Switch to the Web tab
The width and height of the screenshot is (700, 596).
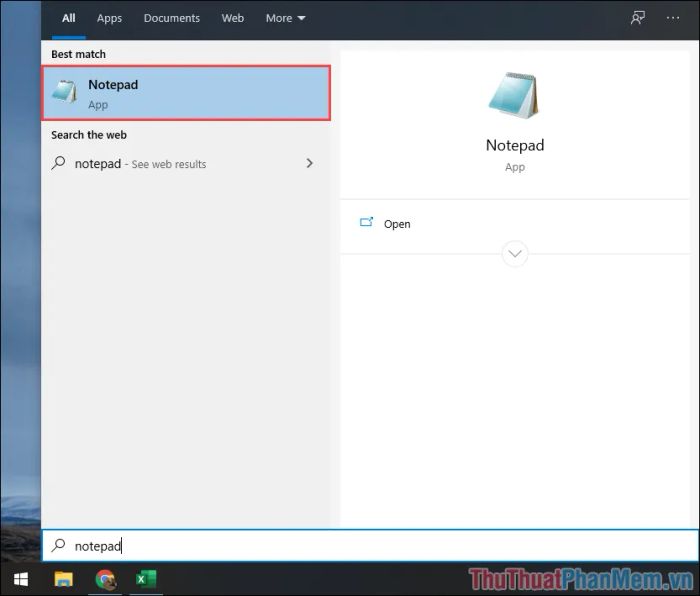(x=233, y=18)
